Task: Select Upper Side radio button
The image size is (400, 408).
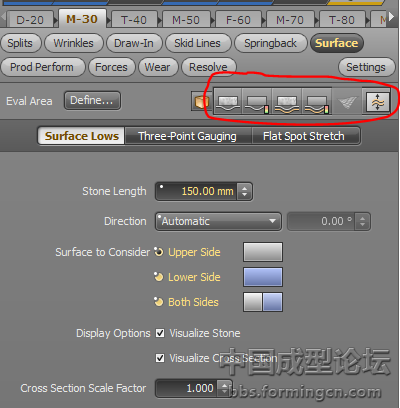Action: click(x=159, y=252)
